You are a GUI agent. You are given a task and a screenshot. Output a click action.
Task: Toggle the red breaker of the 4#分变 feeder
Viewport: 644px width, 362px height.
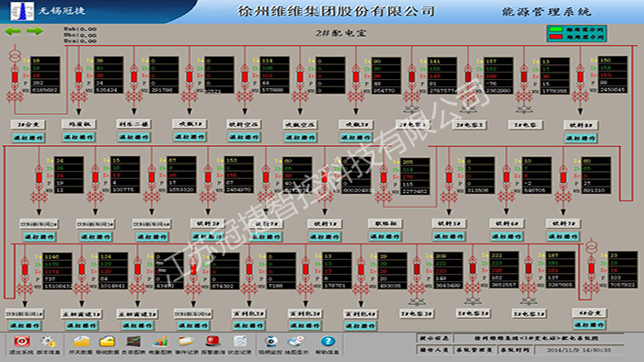coord(591,268)
